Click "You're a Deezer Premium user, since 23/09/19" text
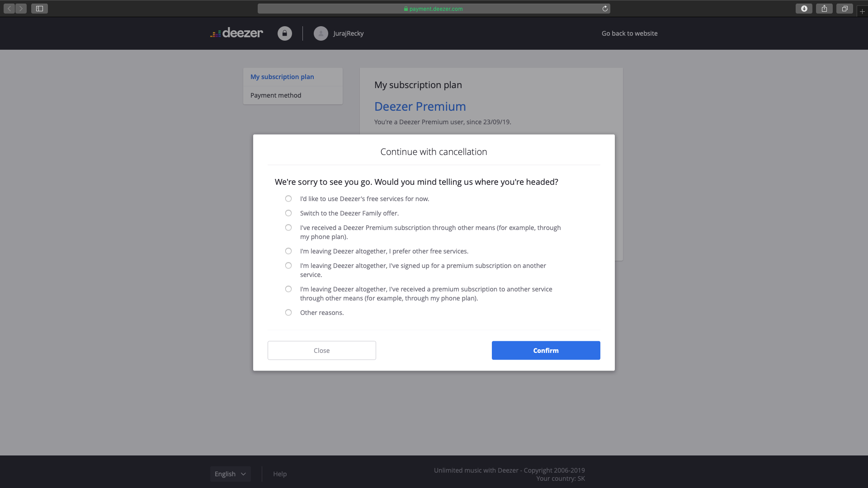 (443, 122)
